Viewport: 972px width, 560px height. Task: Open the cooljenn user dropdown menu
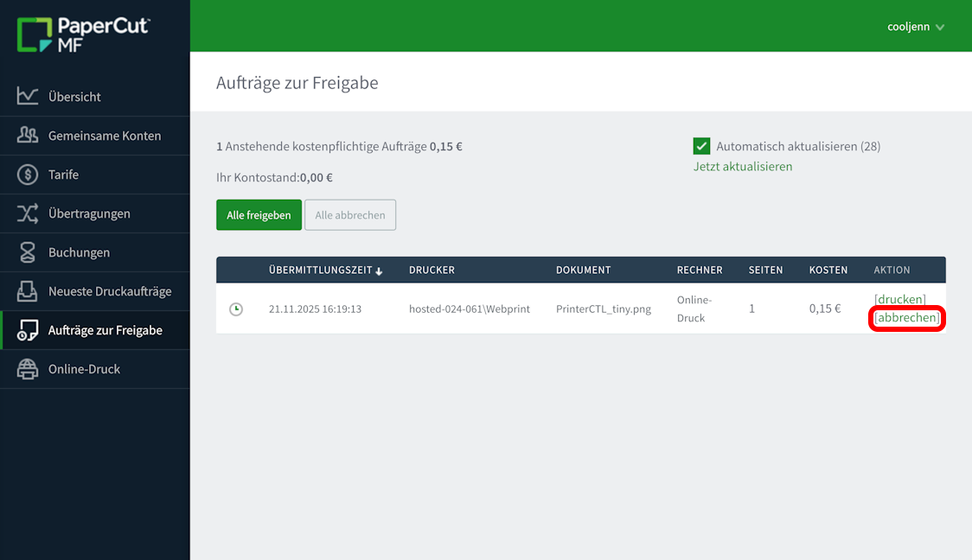point(915,27)
